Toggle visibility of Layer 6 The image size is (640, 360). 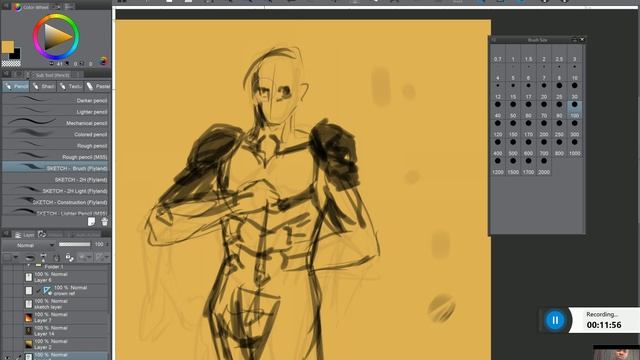pos(7,277)
